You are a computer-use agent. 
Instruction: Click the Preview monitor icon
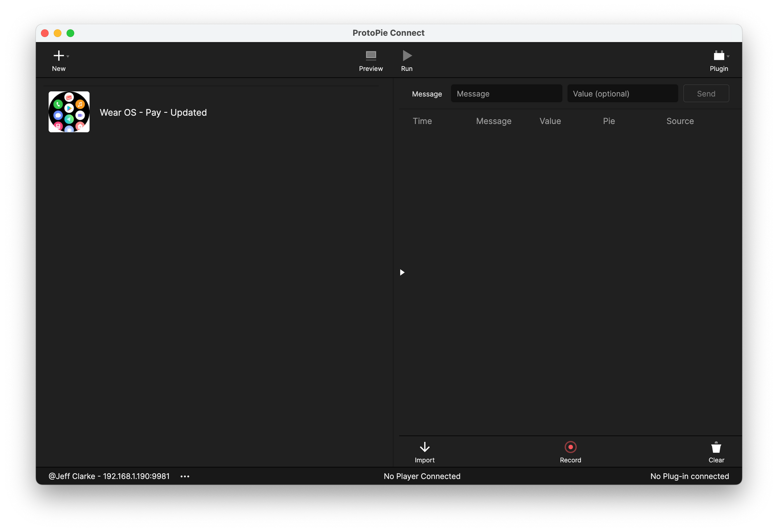point(371,56)
